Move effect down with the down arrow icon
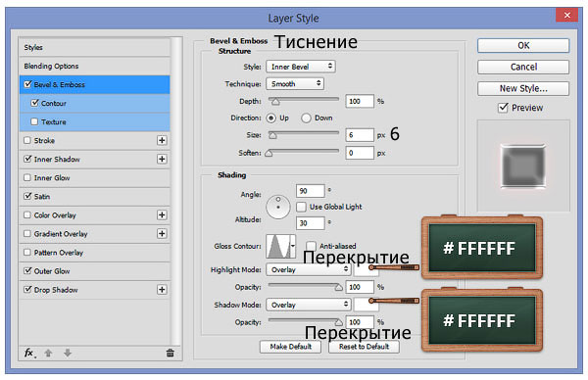The height and width of the screenshot is (380, 588). pyautogui.click(x=68, y=353)
